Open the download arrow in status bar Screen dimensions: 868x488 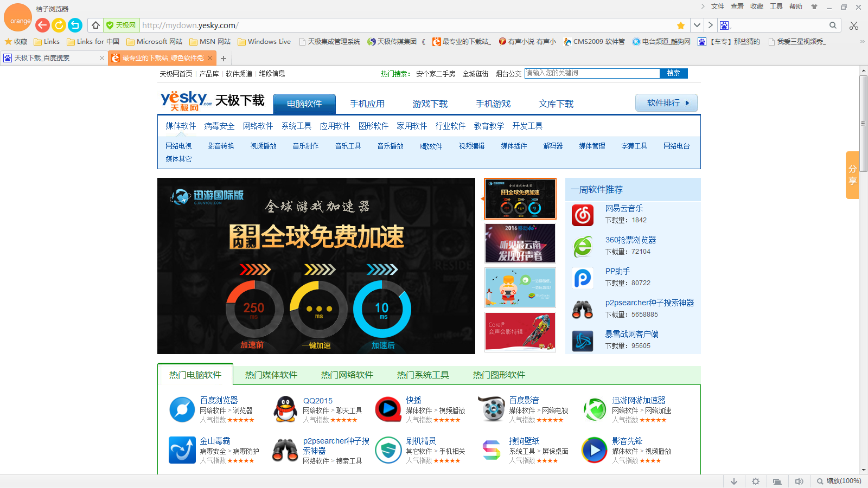734,481
